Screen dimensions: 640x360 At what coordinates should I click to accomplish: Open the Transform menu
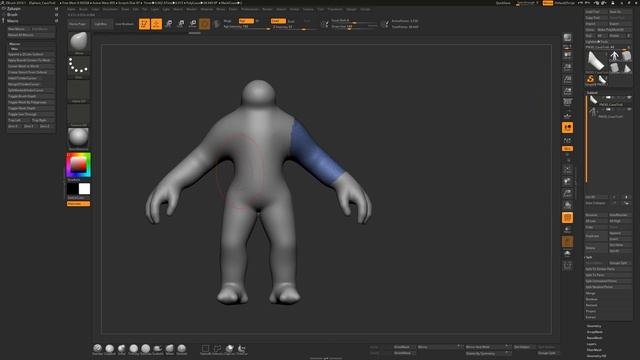coord(335,9)
